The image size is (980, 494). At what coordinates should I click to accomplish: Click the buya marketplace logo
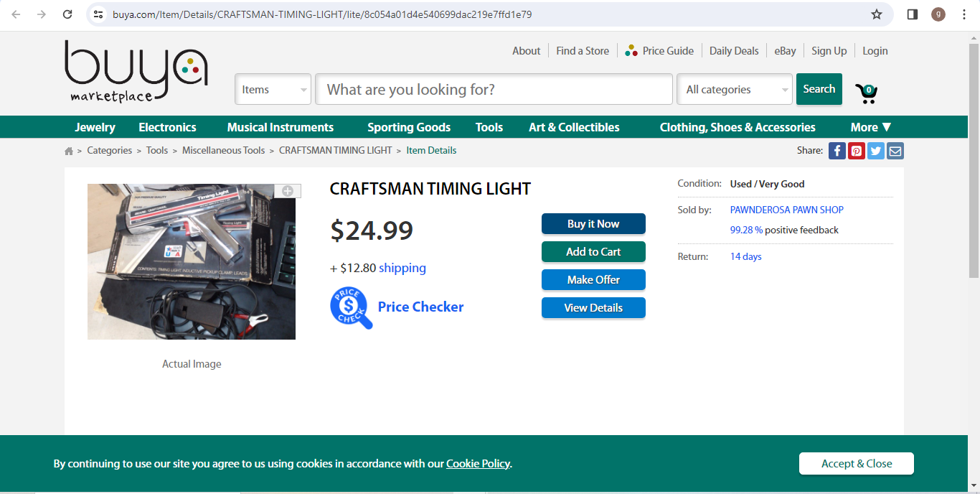[136, 71]
